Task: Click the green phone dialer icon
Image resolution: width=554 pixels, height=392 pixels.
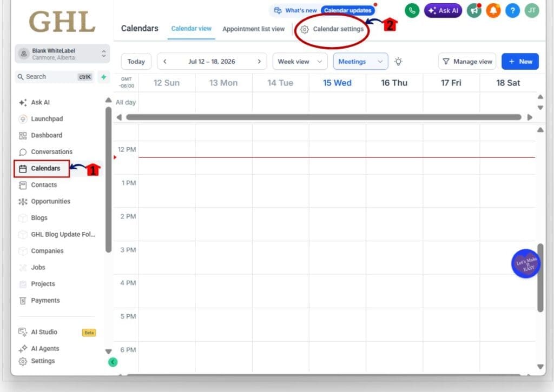Action: [x=412, y=11]
